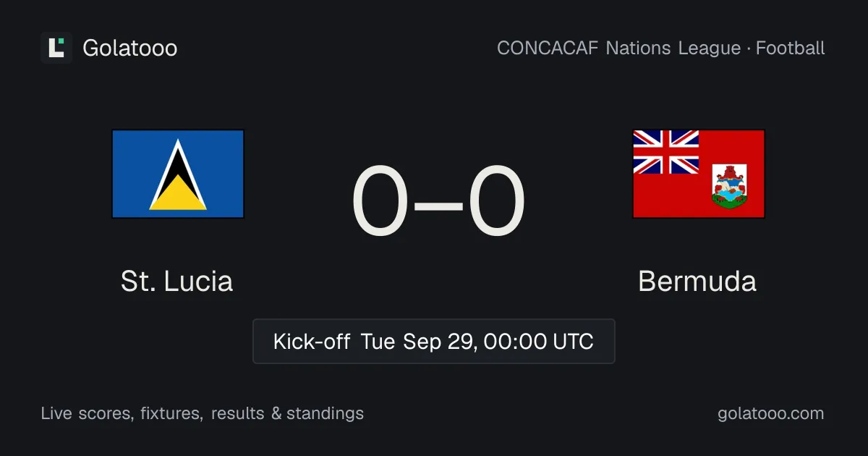Click the Tue Sep 29, 00:00 UTC time
This screenshot has width=868, height=456.
477,342
